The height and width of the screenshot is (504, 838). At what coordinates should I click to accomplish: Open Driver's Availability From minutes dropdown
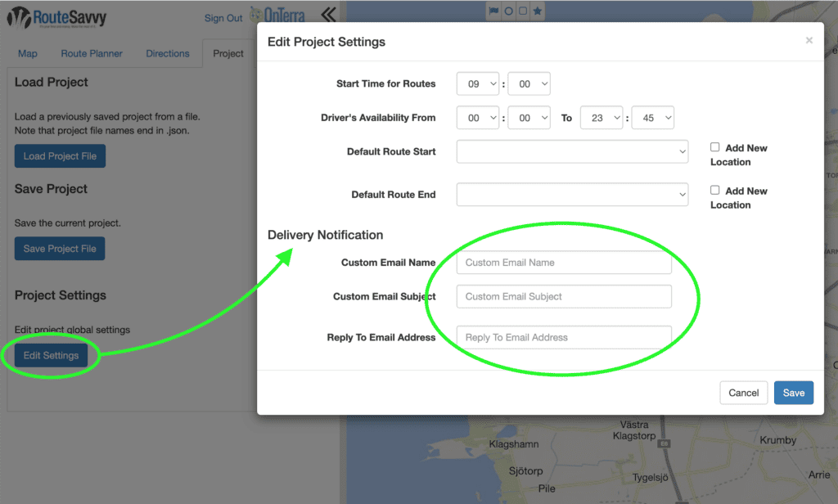pyautogui.click(x=529, y=118)
